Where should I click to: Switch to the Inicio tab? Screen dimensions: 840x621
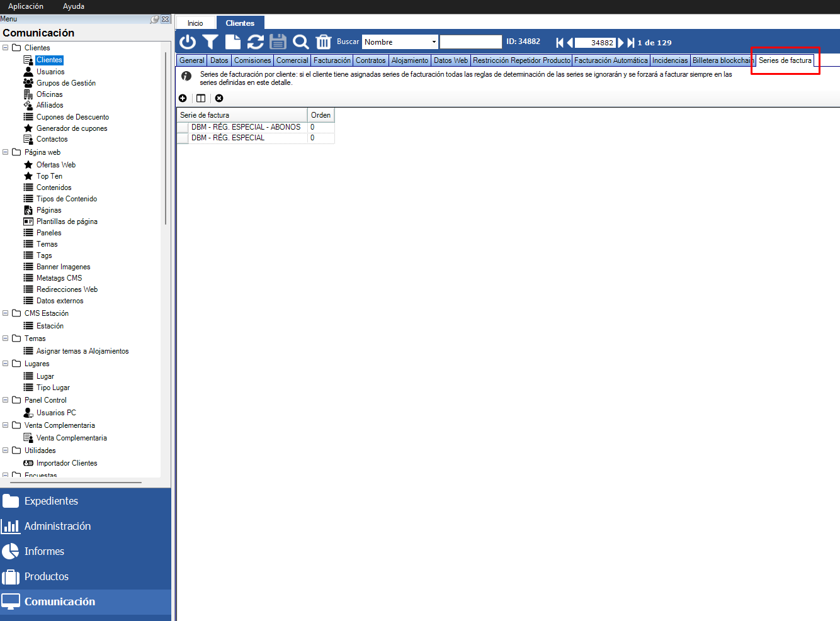coord(195,23)
